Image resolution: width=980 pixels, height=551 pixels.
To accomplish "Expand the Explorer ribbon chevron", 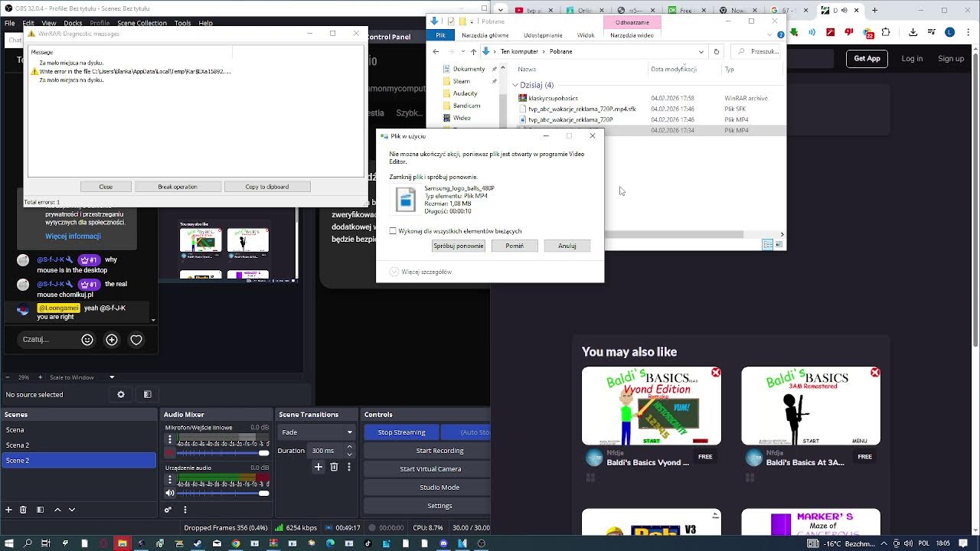I will click(770, 35).
